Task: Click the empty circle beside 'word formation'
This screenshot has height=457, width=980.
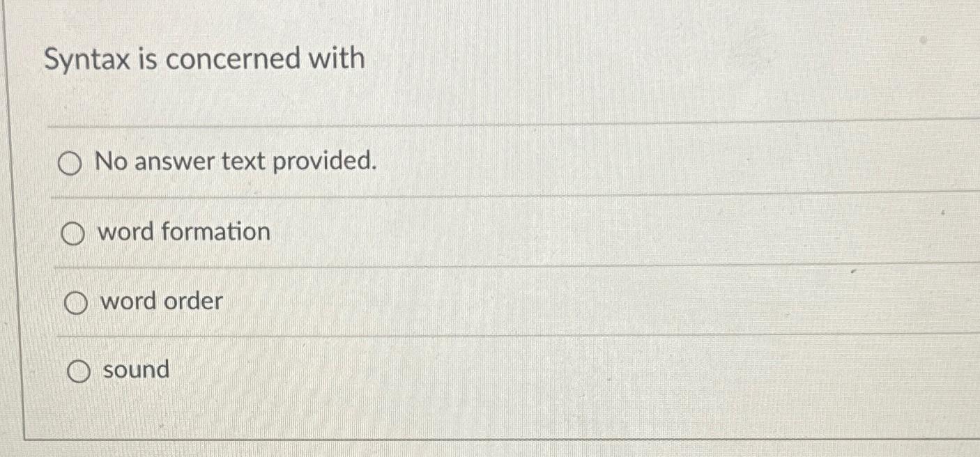Action: tap(74, 233)
